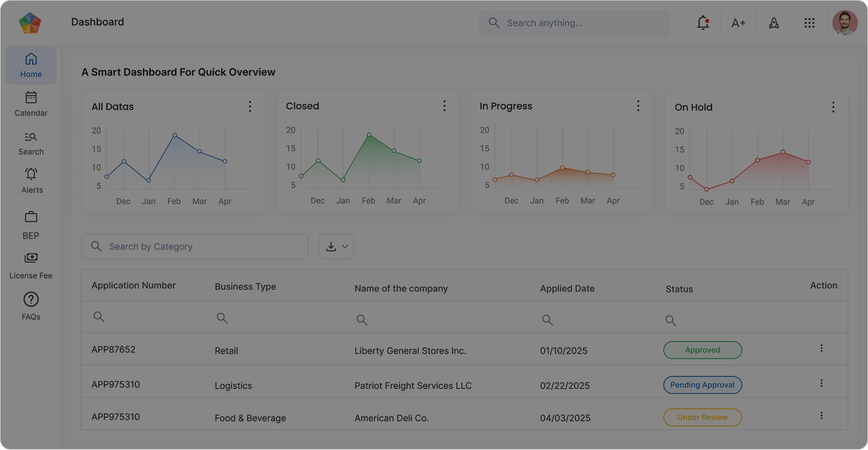The height and width of the screenshot is (450, 868).
Task: Increase font size using the A+ icon
Action: coord(738,23)
